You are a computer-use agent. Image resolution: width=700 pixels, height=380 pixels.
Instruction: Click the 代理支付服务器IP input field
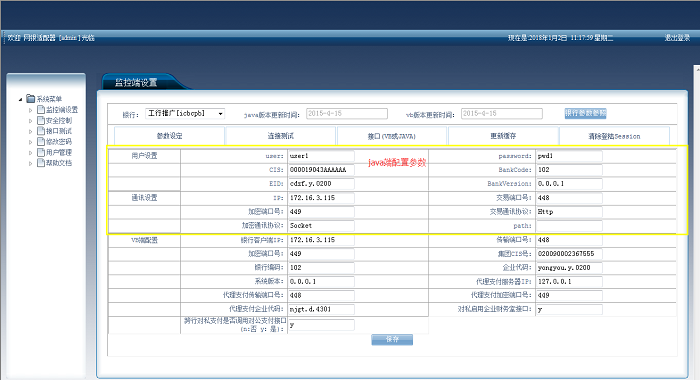coord(569,282)
